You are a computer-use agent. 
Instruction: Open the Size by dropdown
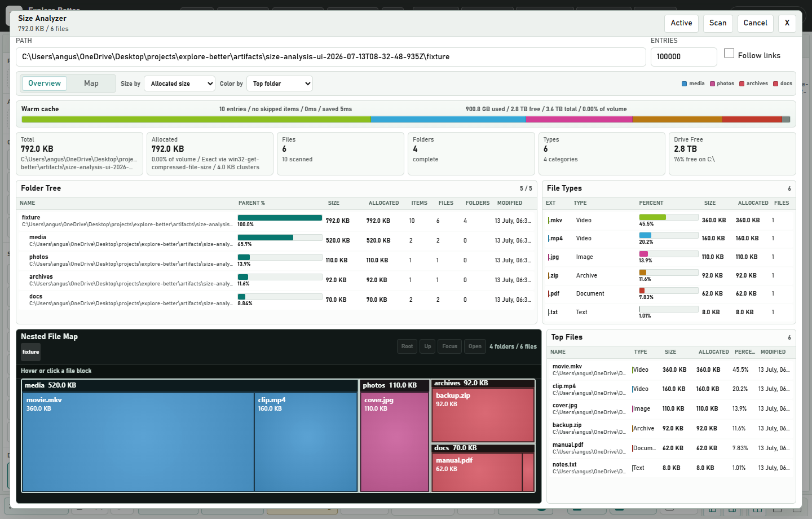pos(180,83)
